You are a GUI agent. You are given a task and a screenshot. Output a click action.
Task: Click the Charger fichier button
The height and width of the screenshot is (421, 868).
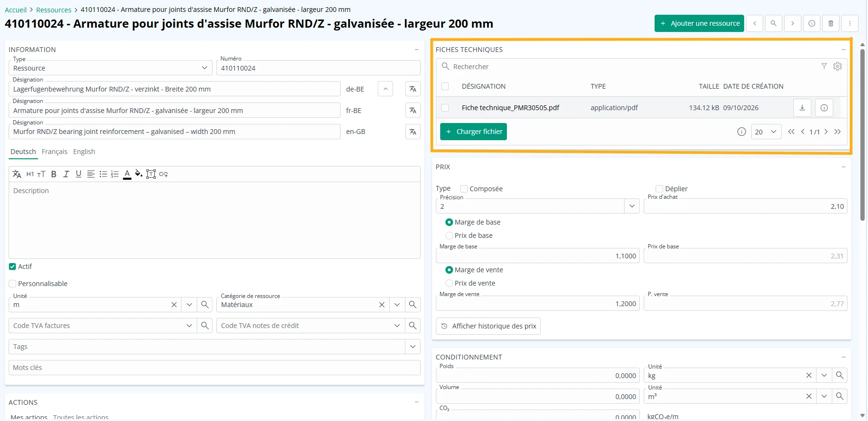coord(474,132)
